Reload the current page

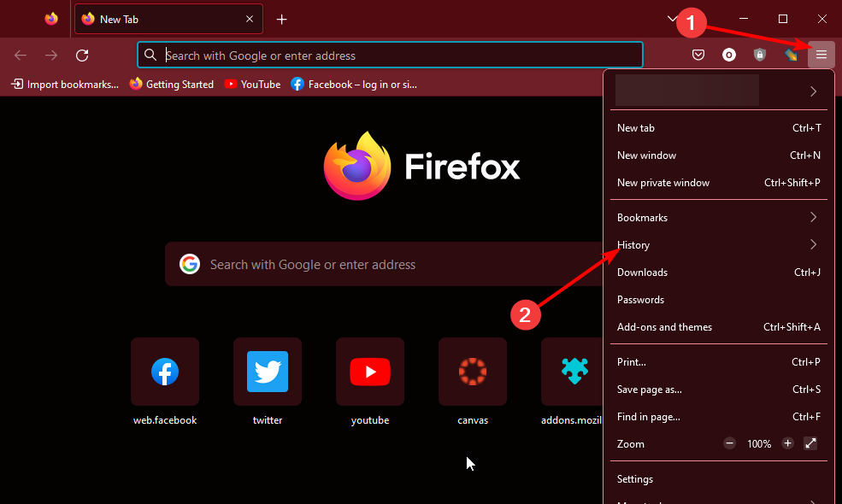coord(82,56)
